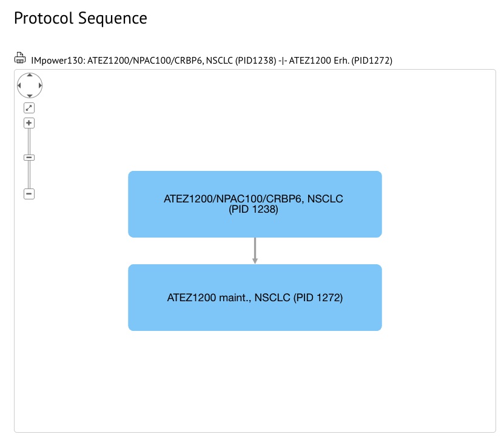Click the upper portion of the zoom slider track
Screen dimensions: 504x440
(29, 139)
